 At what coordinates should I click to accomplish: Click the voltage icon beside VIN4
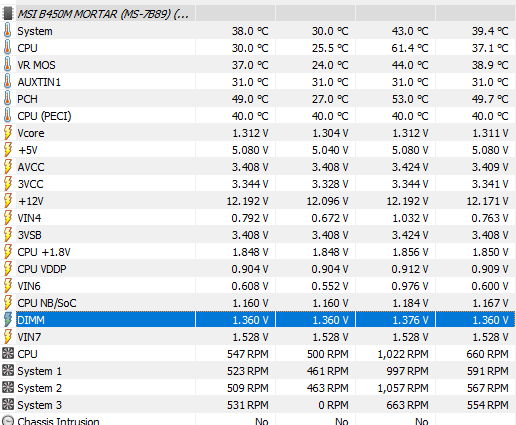(8, 218)
